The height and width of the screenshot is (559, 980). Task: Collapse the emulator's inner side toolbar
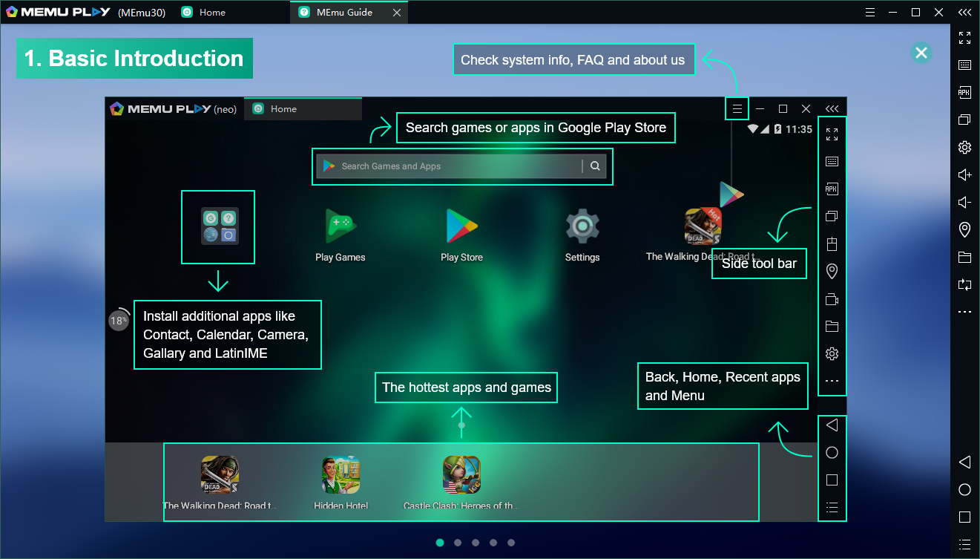click(x=832, y=108)
